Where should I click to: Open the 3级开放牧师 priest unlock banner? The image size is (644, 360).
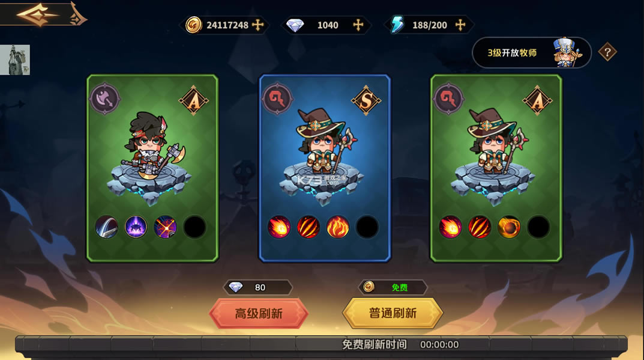pyautogui.click(x=532, y=53)
